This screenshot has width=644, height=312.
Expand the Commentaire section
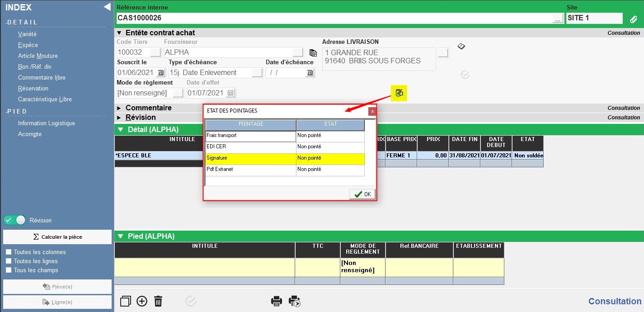click(x=119, y=108)
